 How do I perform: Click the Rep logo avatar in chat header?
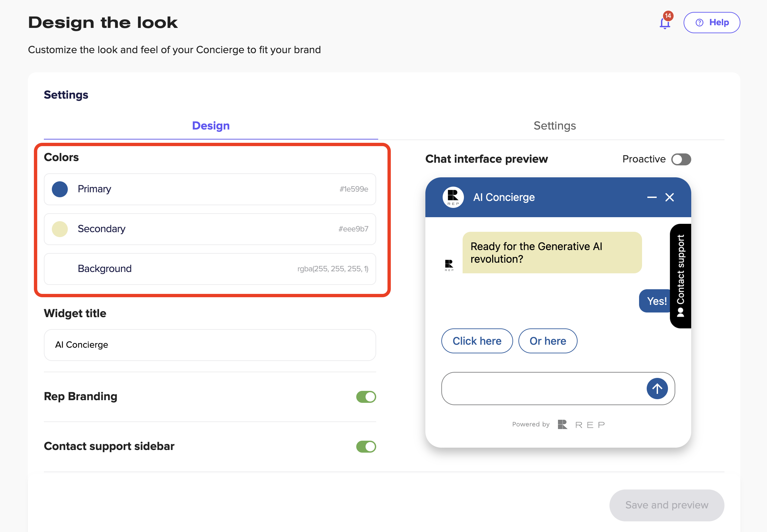point(453,197)
